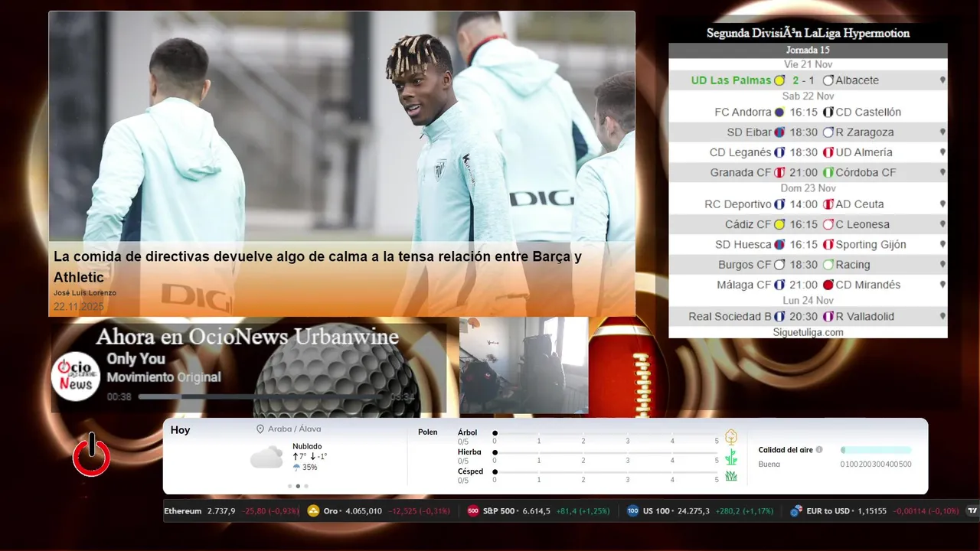Click the Hierba pollen plant icon
Screen dimensions: 980x551
731,457
